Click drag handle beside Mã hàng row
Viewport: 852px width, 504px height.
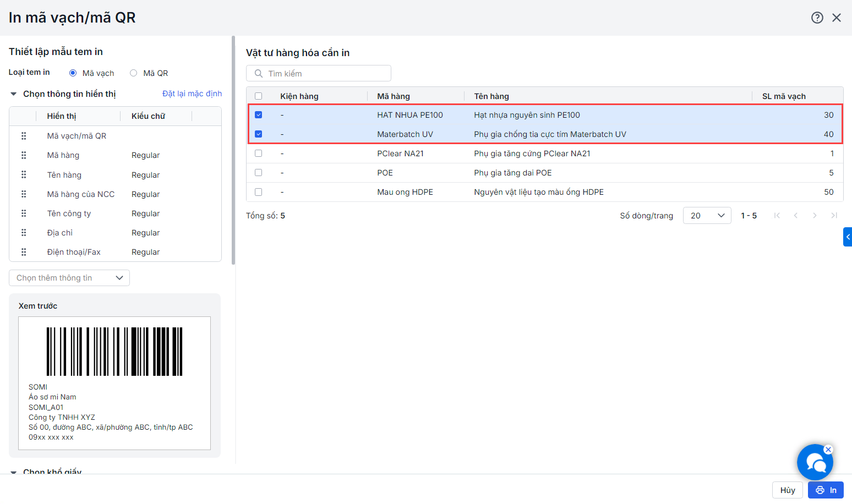tap(24, 155)
